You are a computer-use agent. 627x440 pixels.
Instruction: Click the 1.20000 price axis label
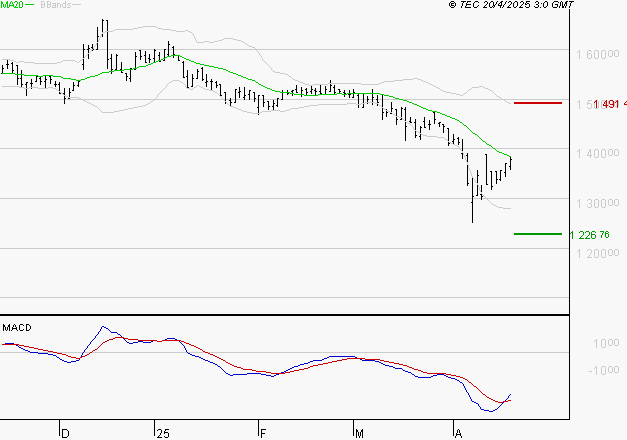coord(597,253)
